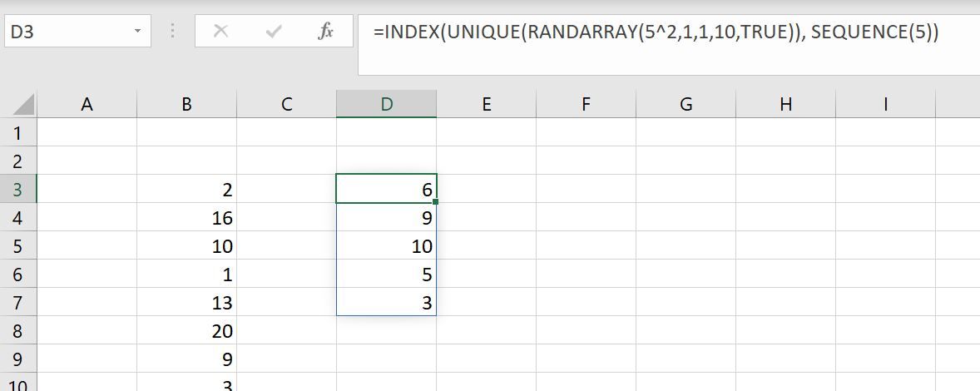Screen dimensions: 980x391
Task: Click the fill handle on cell D3
Action: click(x=435, y=202)
